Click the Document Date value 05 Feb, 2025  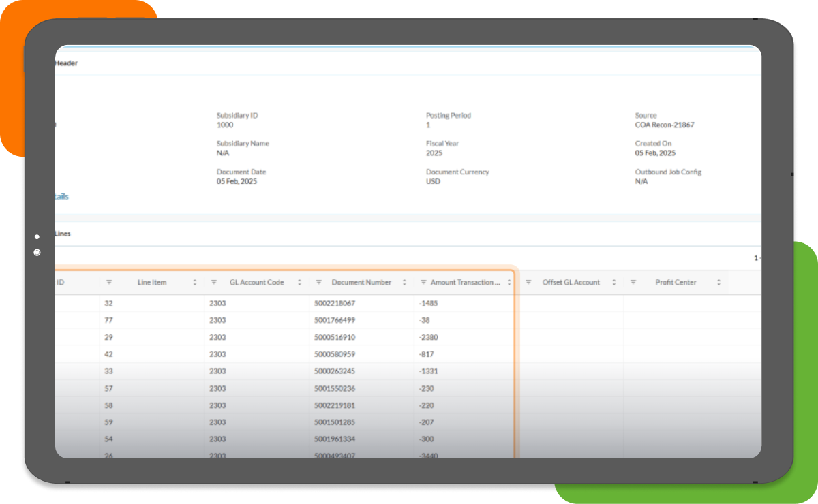[237, 182]
